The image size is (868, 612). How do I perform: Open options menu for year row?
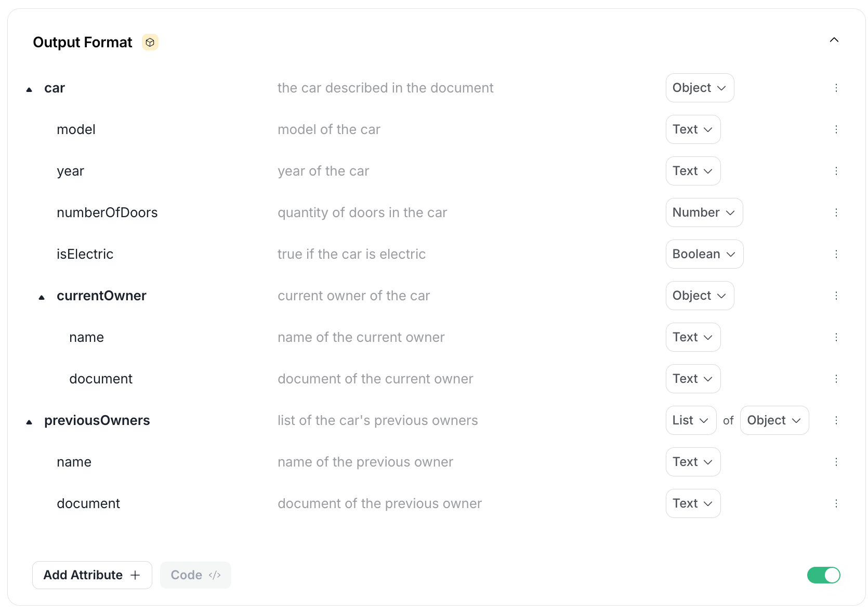tap(836, 171)
